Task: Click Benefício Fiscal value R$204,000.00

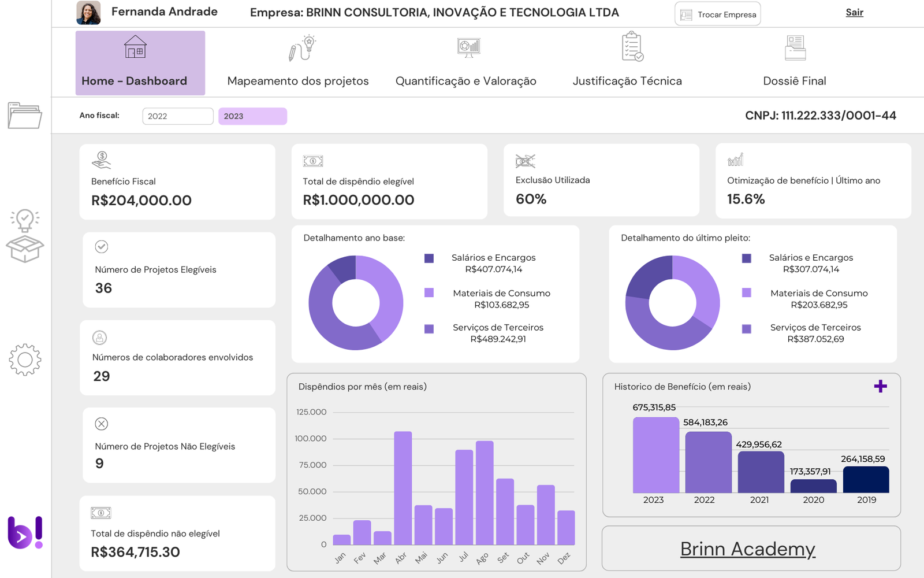Action: 141,201
